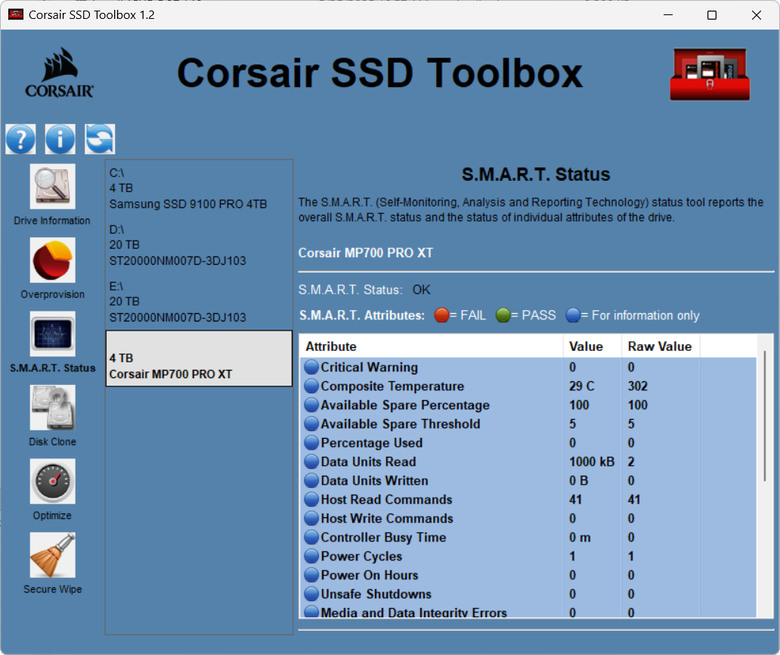780x655 pixels.
Task: Open the Secure Wipe broom tool
Action: tap(52, 555)
